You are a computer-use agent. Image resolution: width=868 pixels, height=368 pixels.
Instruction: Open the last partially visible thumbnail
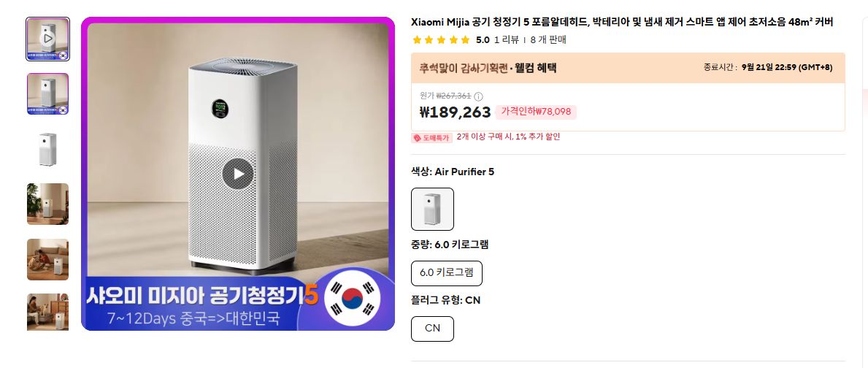click(47, 312)
